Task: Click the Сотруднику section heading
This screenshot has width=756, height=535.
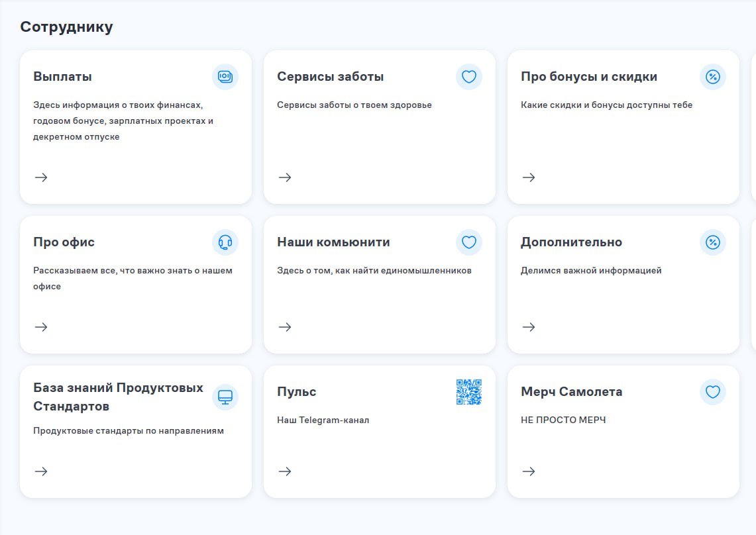Action: (x=66, y=27)
